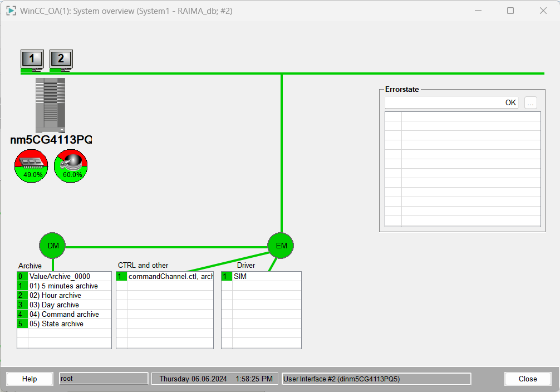Click the nm5CG4113PQ host name label
This screenshot has height=392, width=560.
point(51,140)
